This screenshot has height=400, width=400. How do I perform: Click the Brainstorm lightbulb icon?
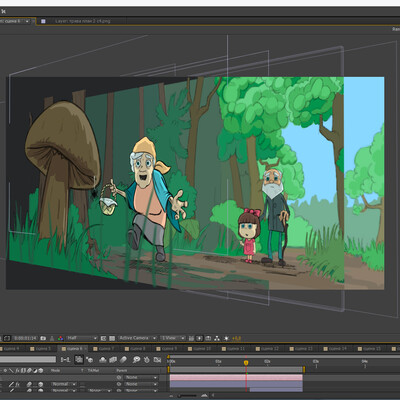click(x=136, y=360)
